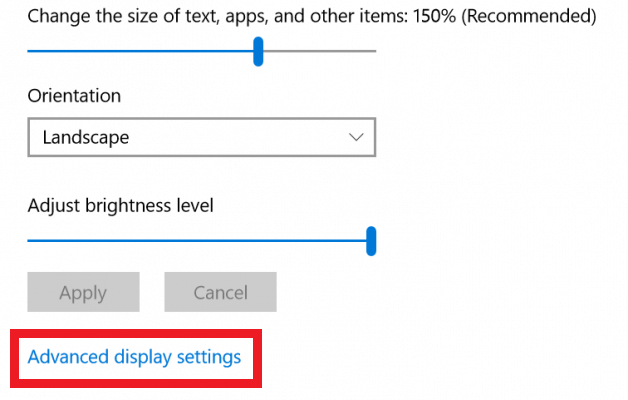Click the filled left portion of text size slider

140,51
